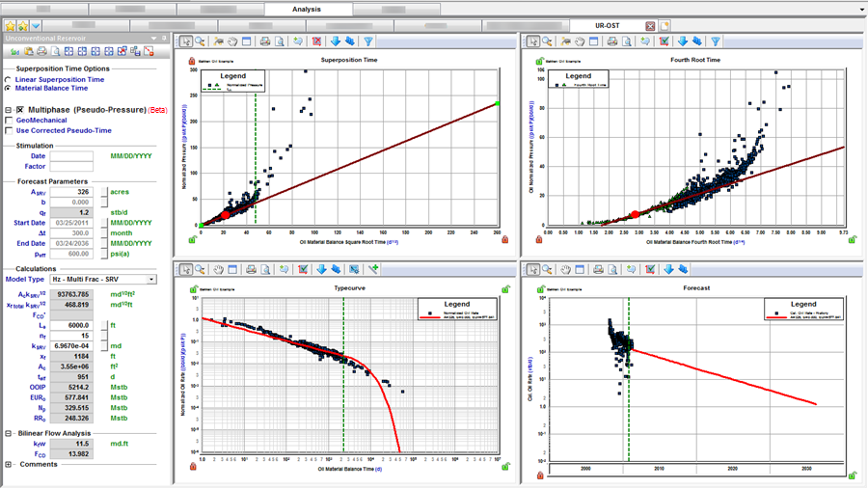Viewport: 868px width, 489px height.
Task: Enable the GeoMechanical checkbox
Action: [x=10, y=121]
